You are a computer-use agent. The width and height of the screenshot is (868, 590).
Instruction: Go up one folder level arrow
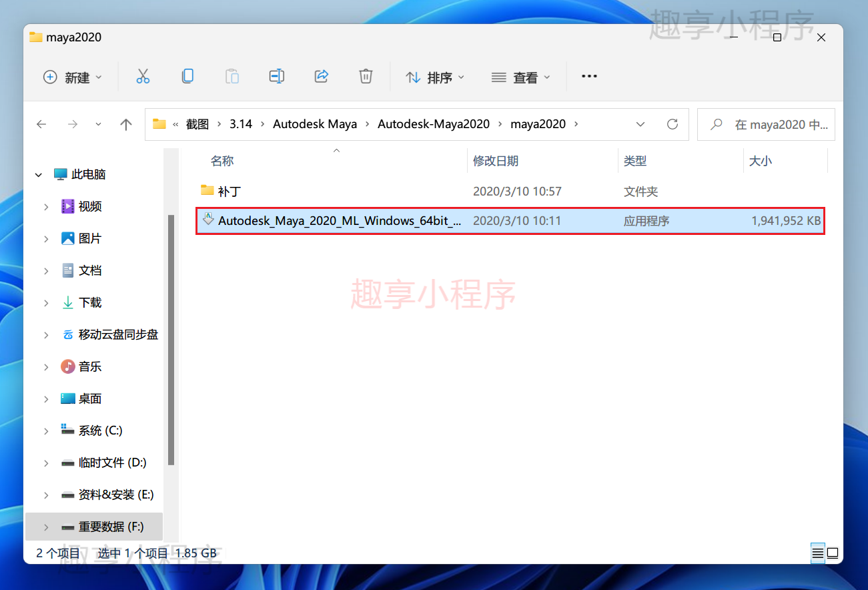click(126, 124)
